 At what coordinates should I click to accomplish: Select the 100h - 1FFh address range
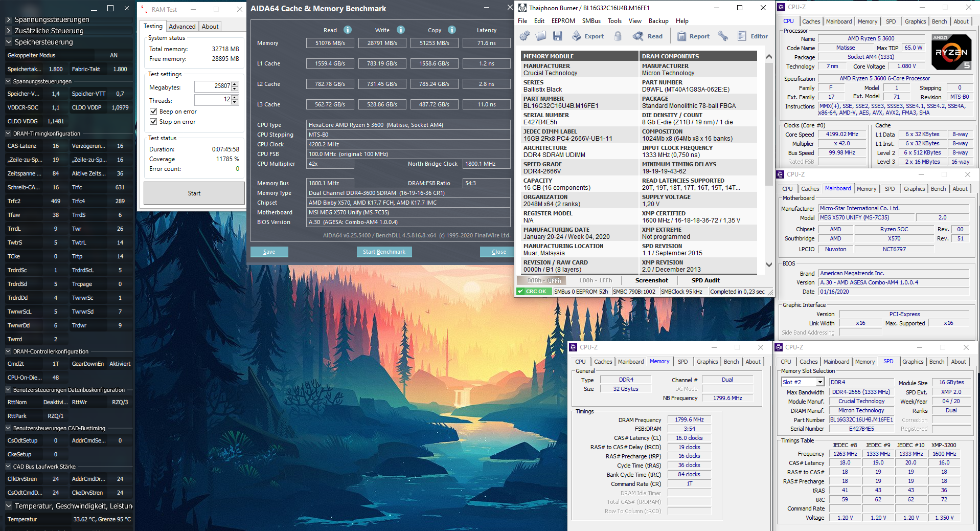point(596,280)
